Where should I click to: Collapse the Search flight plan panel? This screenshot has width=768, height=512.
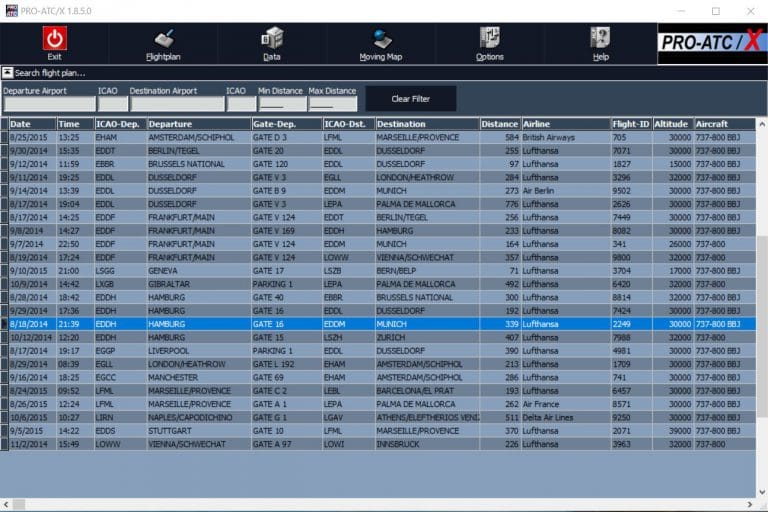click(x=7, y=73)
